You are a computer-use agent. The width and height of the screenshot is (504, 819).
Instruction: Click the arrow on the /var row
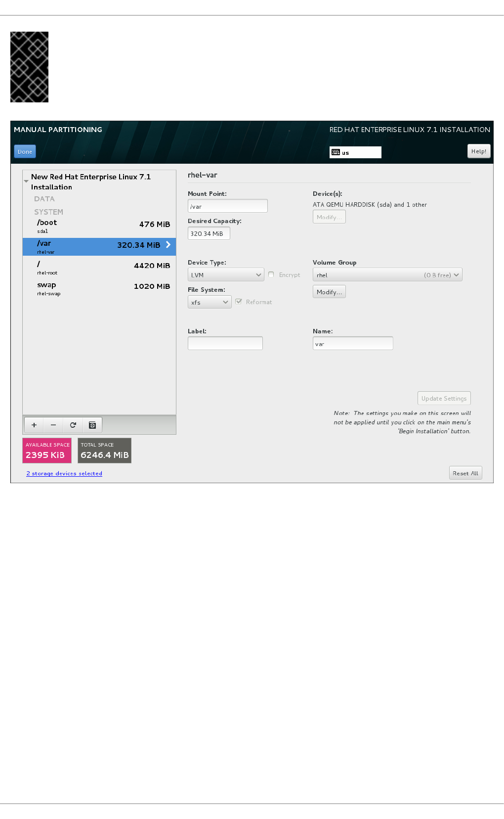[168, 245]
